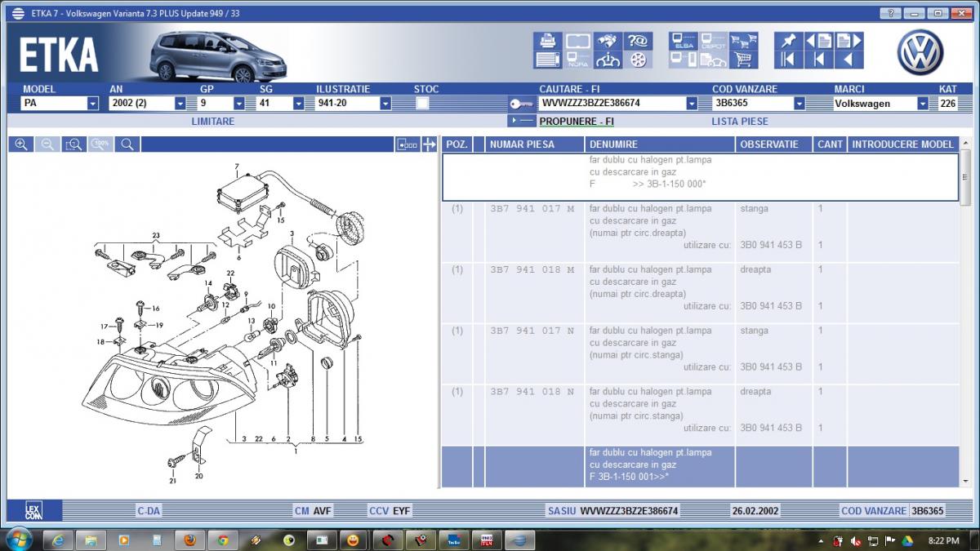Toggle the illustration thumbnail strip view
This screenshot has width=980, height=551.
click(407, 144)
